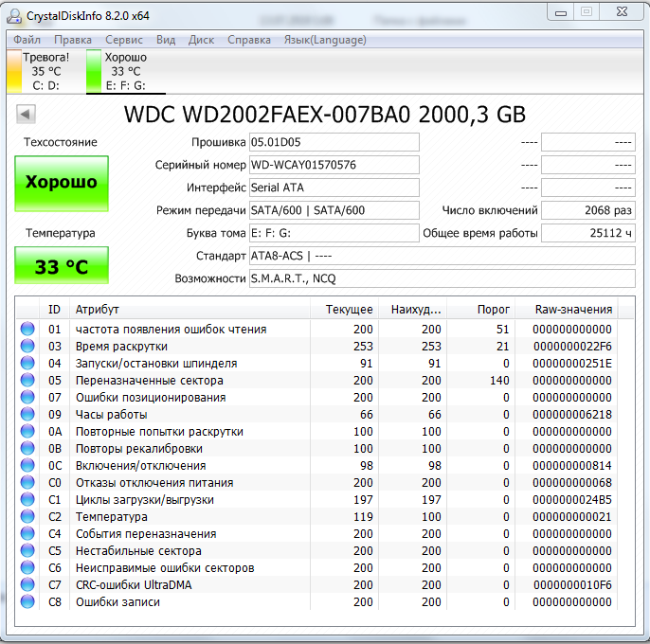Click current value 119 for Температура
This screenshot has width=650, height=644.
point(363,517)
